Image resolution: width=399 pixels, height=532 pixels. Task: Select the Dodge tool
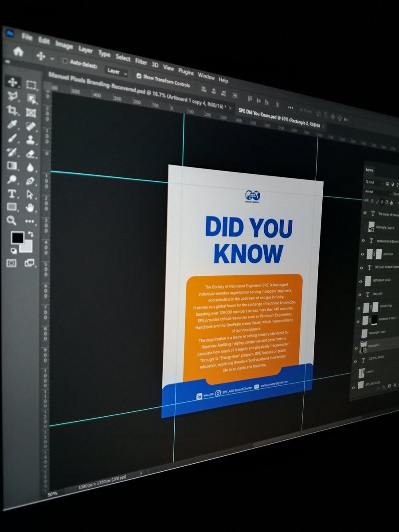[12, 180]
